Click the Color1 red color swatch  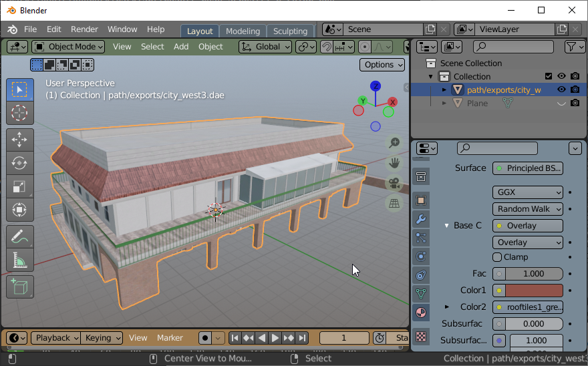534,291
